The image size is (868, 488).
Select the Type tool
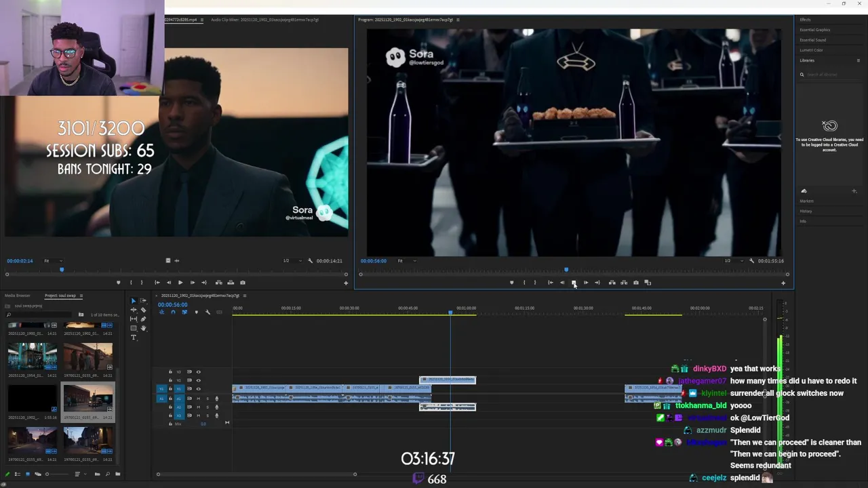[x=134, y=338]
